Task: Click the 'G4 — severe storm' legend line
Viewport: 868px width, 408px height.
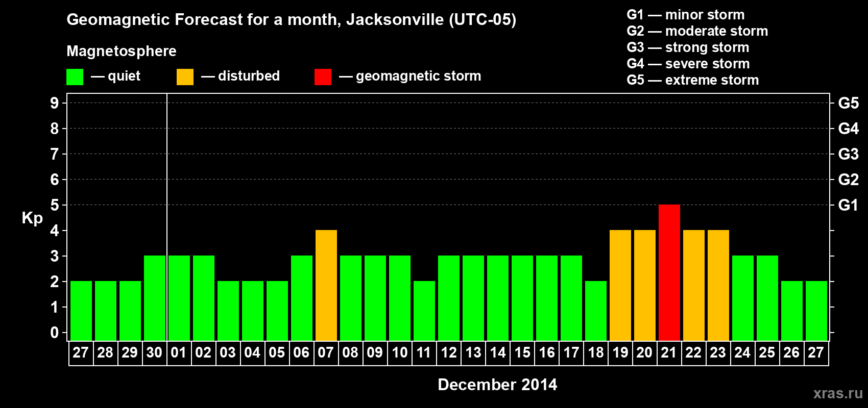Action: pyautogui.click(x=688, y=64)
